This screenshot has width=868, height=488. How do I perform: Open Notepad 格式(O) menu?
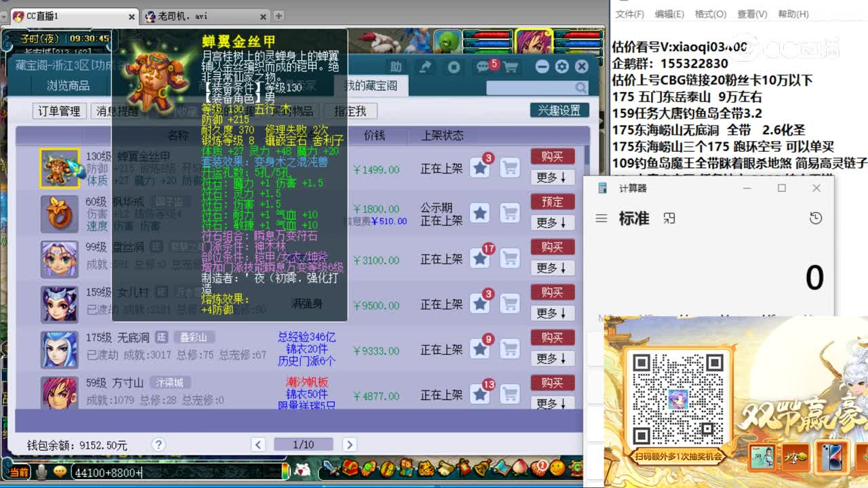point(711,14)
